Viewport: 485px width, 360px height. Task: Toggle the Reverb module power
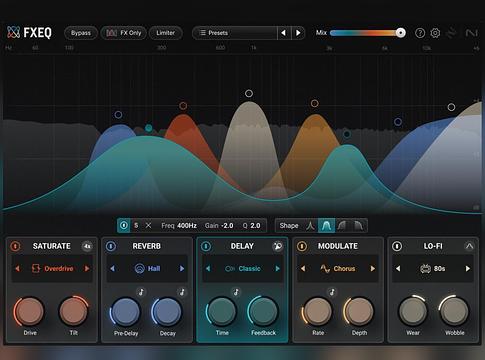pyautogui.click(x=111, y=246)
